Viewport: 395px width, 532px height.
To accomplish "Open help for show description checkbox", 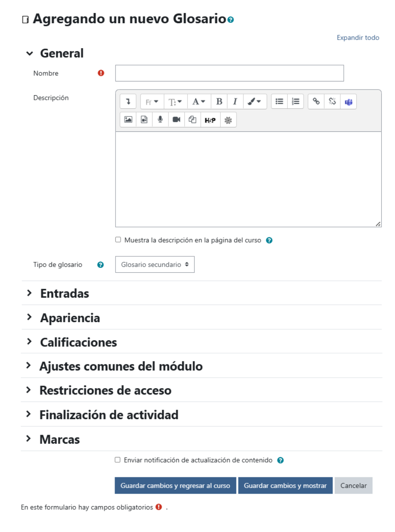I will tap(269, 240).
